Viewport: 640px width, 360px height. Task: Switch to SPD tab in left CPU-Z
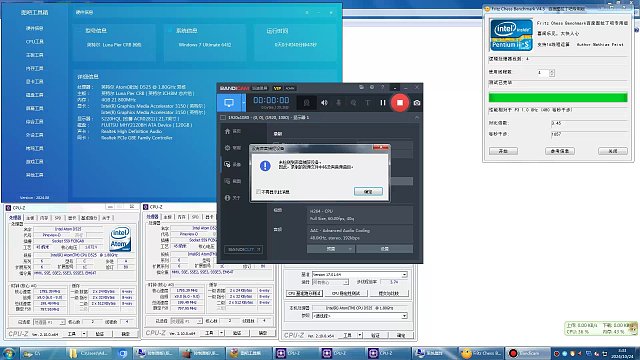click(x=58, y=218)
